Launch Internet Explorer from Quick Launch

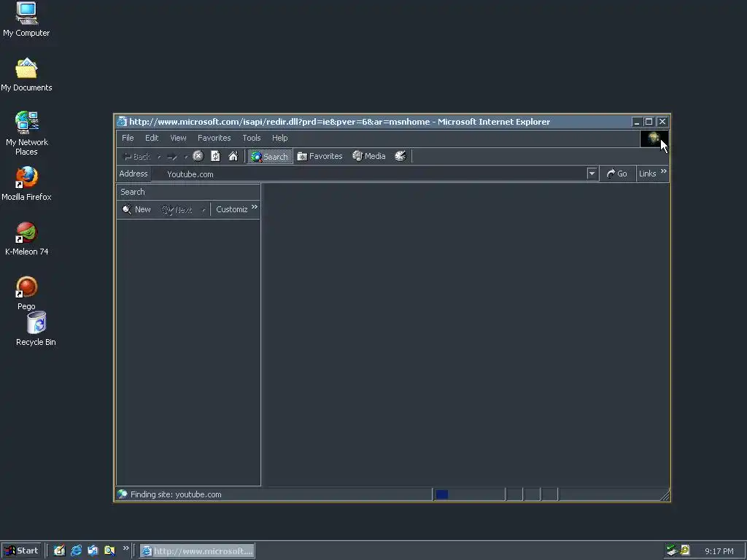pos(76,551)
